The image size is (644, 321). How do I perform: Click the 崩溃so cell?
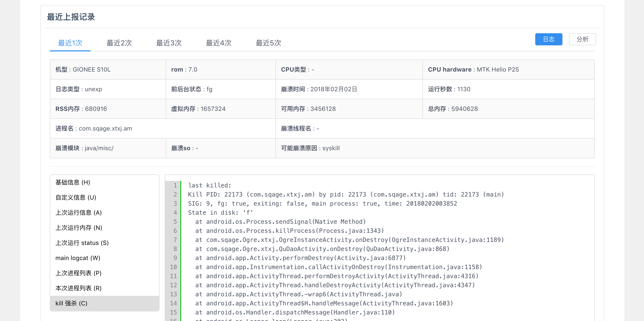click(221, 148)
